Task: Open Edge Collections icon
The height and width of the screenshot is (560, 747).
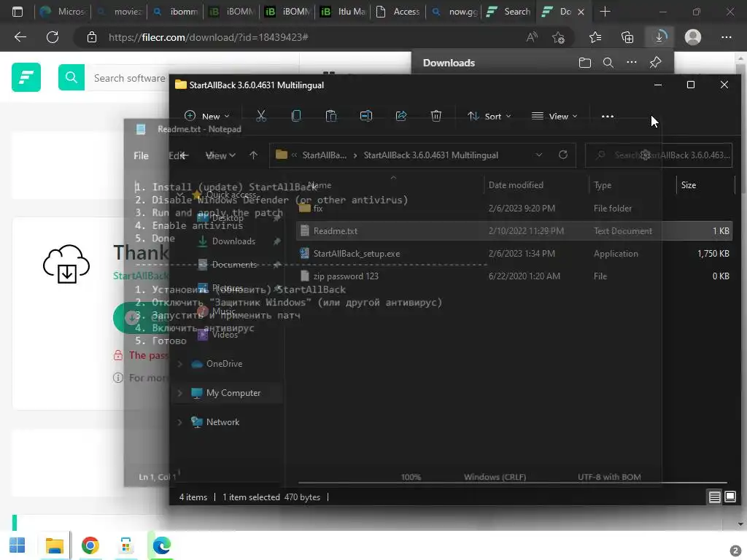Action: click(x=627, y=37)
